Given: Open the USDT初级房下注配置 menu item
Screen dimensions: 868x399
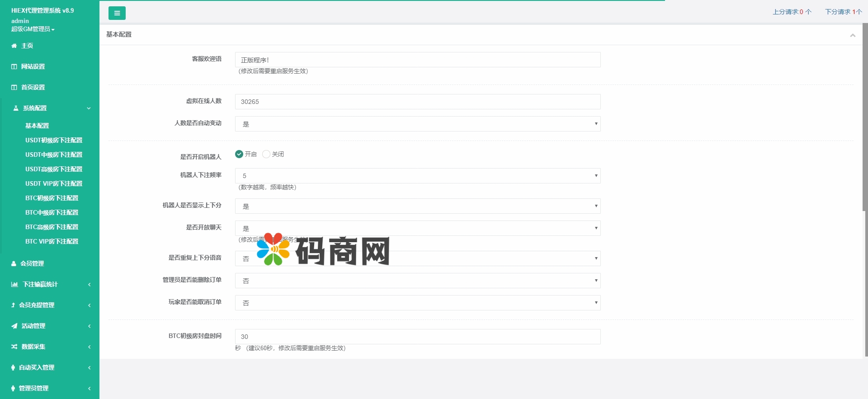Looking at the screenshot, I should pyautogui.click(x=54, y=140).
